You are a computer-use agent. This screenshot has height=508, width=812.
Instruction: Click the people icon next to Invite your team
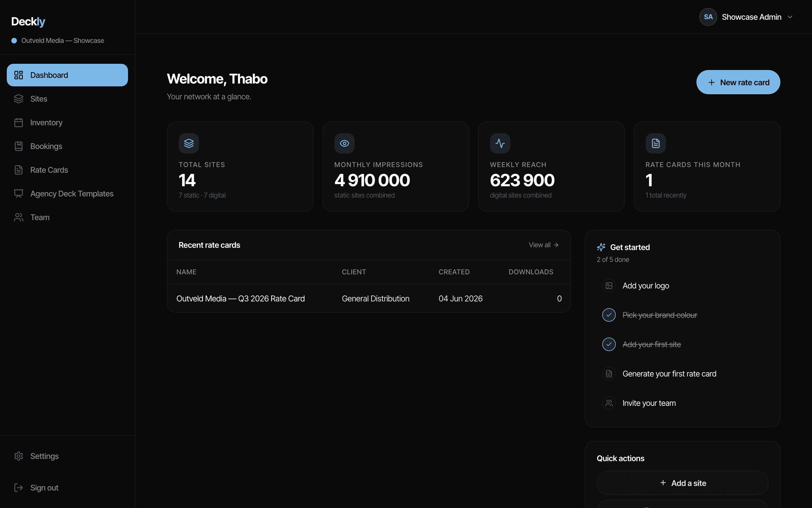609,403
